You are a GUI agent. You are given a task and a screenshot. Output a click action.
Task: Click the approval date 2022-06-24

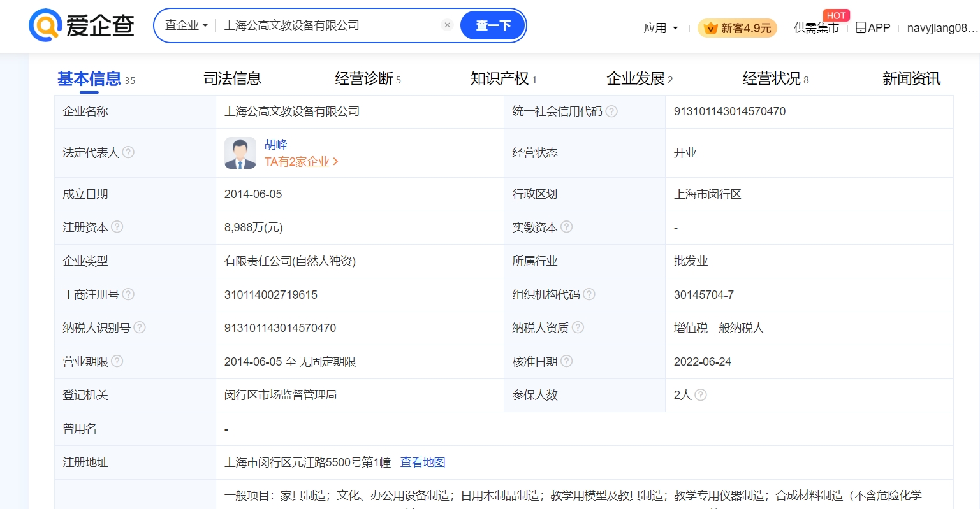coord(703,362)
